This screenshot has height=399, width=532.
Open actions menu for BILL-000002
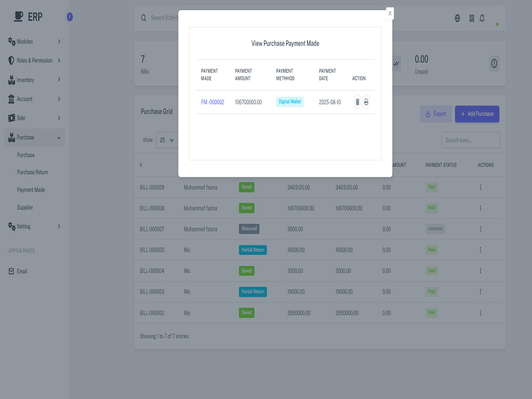pyautogui.click(x=480, y=313)
